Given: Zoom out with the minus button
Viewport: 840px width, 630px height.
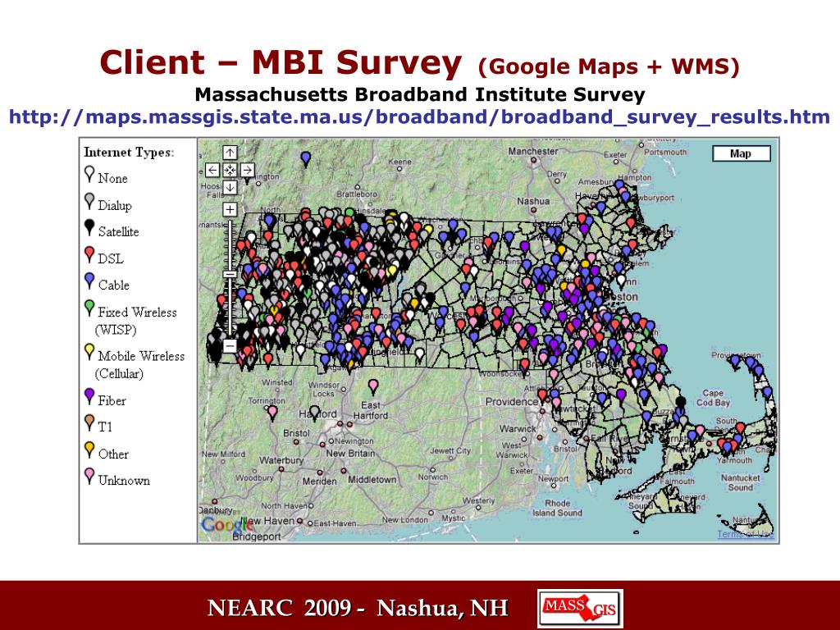Looking at the screenshot, I should 230,345.
